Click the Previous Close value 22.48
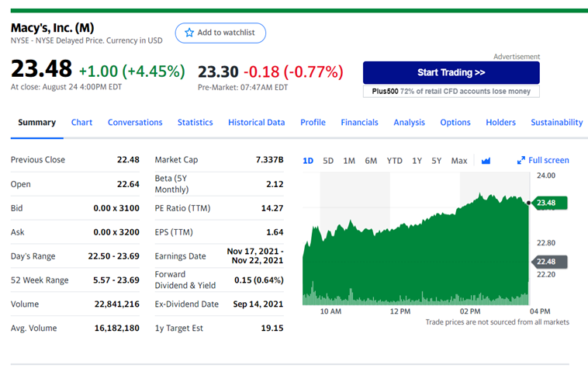The width and height of the screenshot is (588, 372). click(x=128, y=159)
